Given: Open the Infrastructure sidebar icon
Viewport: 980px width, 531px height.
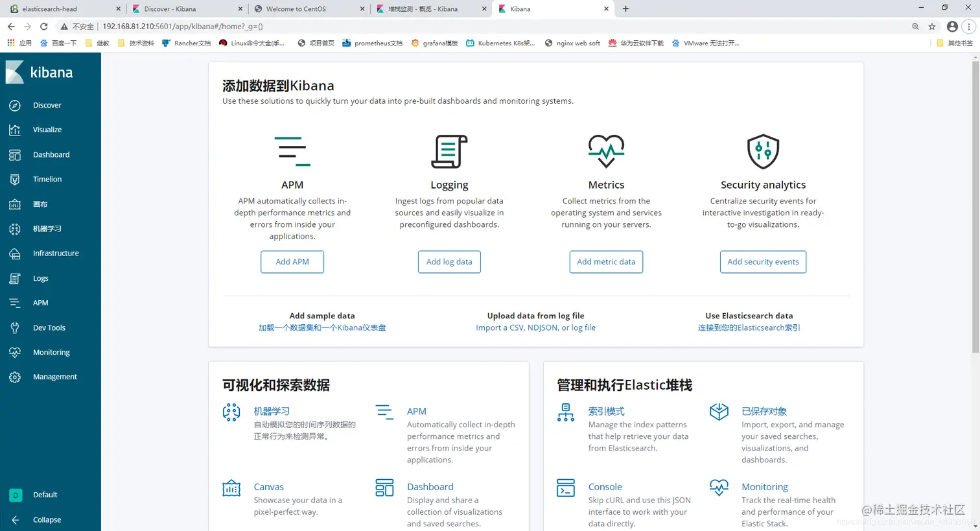Looking at the screenshot, I should 15,254.
